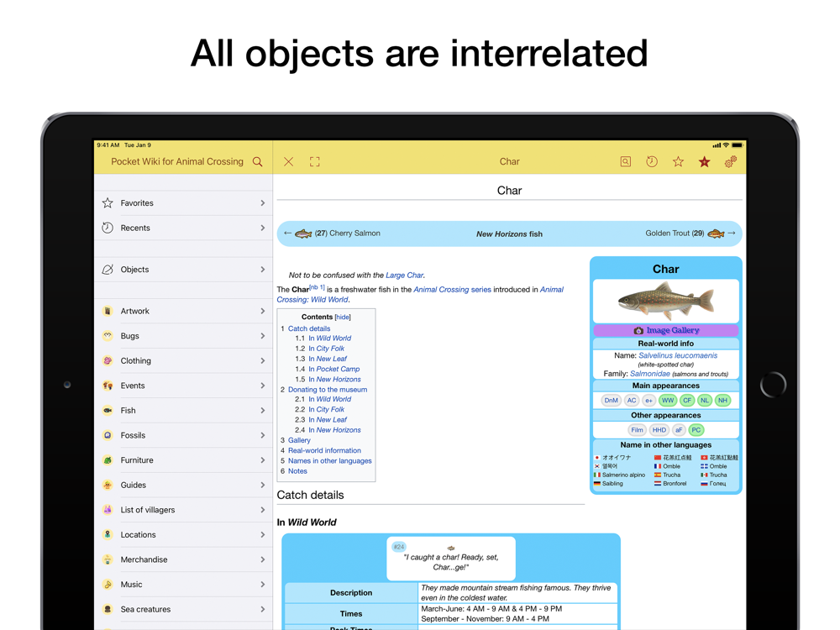Add Char to favorites with outline star

678,162
